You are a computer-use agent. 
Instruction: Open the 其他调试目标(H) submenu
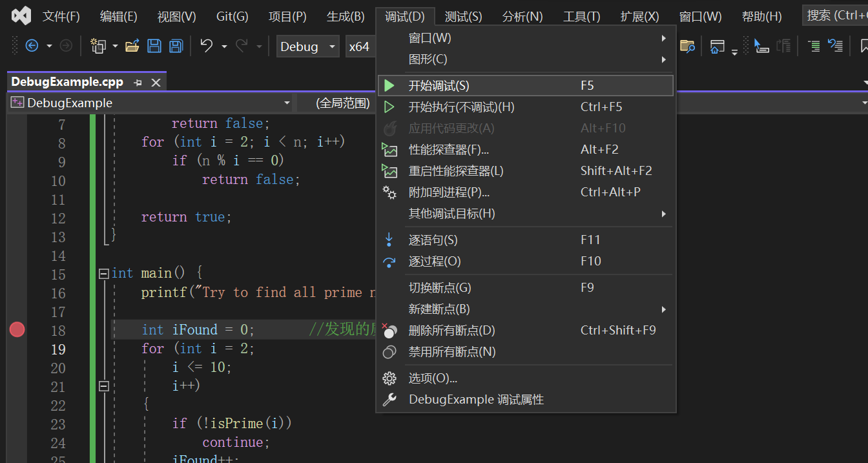(526, 213)
